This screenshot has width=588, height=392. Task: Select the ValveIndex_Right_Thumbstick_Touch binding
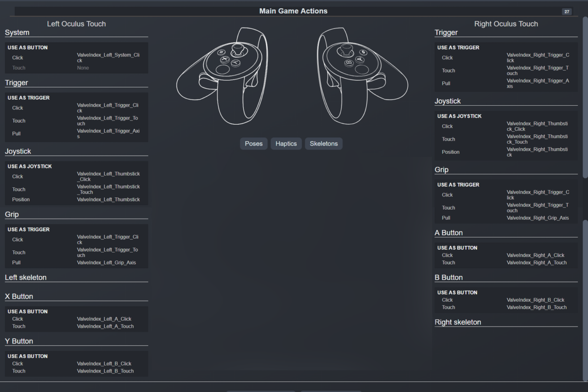537,139
